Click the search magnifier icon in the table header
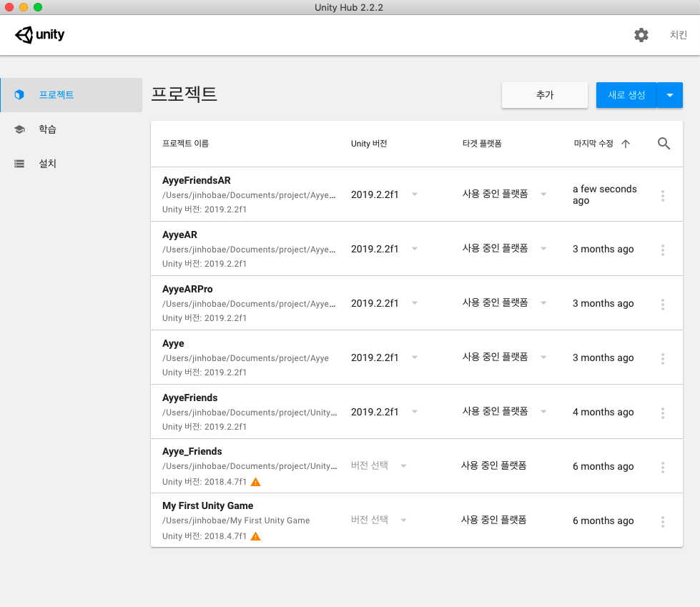700x607 pixels. [x=664, y=143]
